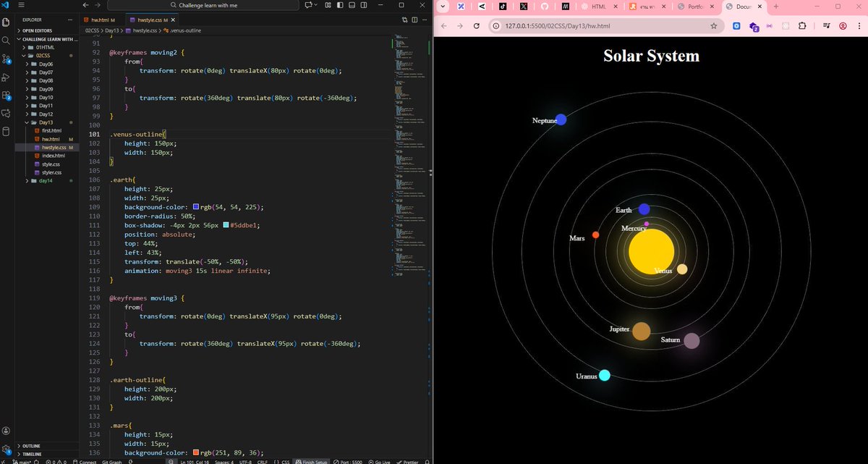Screen dimensions: 868x464
Task: Switch to the GitHub browser tab
Action: 545,7
